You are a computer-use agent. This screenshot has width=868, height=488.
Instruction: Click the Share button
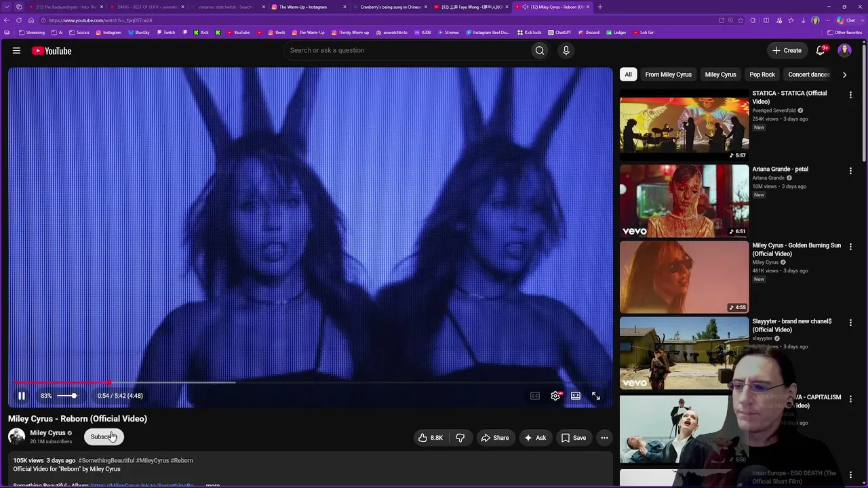495,438
